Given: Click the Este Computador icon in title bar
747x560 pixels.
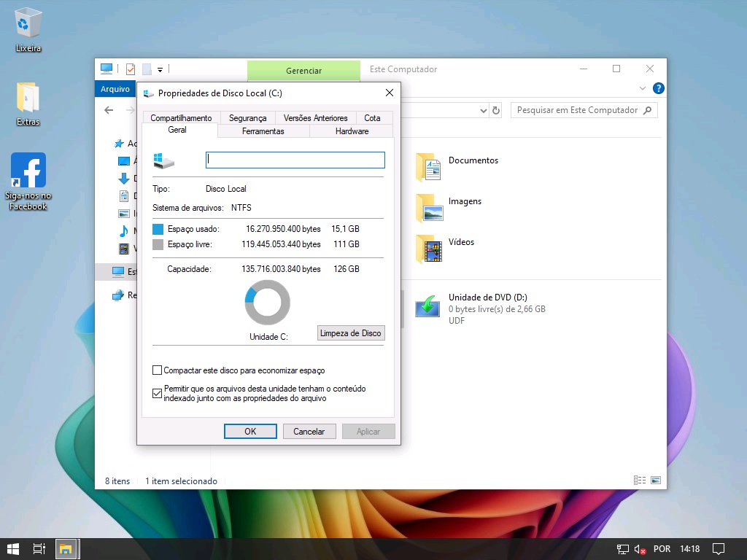Looking at the screenshot, I should point(107,69).
